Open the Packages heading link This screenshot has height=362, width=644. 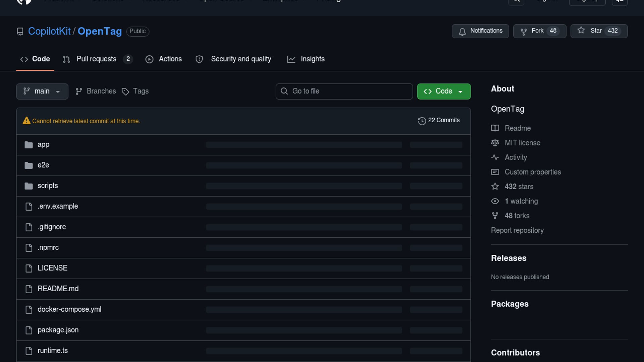point(509,304)
